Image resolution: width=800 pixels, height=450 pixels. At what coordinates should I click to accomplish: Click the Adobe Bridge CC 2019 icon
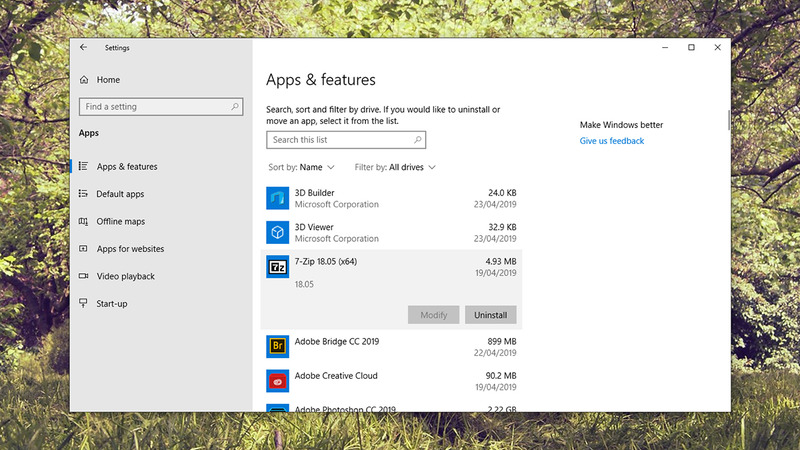tap(278, 346)
